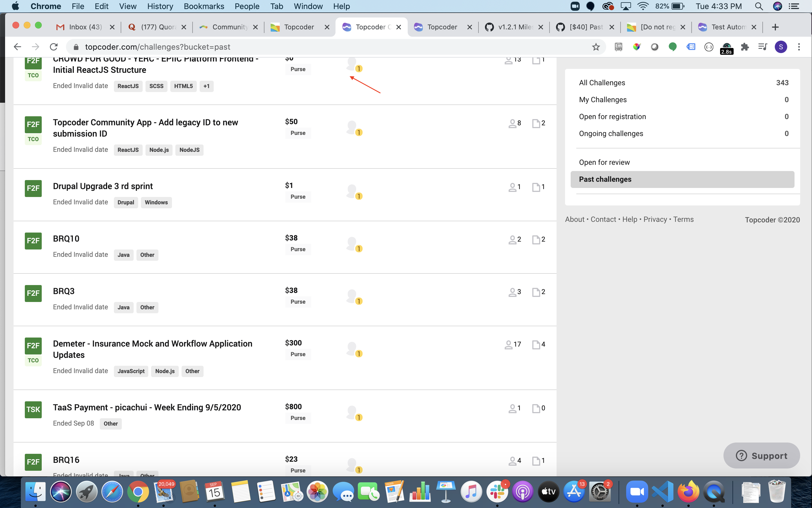Select My Challenges filter
812x508 pixels.
pos(683,100)
